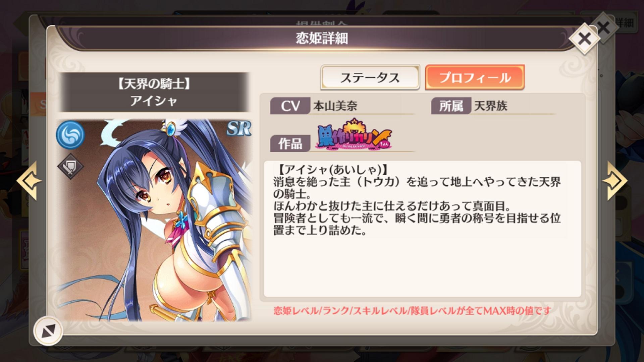
Task: Switch to the ステータス tab
Action: coord(370,77)
